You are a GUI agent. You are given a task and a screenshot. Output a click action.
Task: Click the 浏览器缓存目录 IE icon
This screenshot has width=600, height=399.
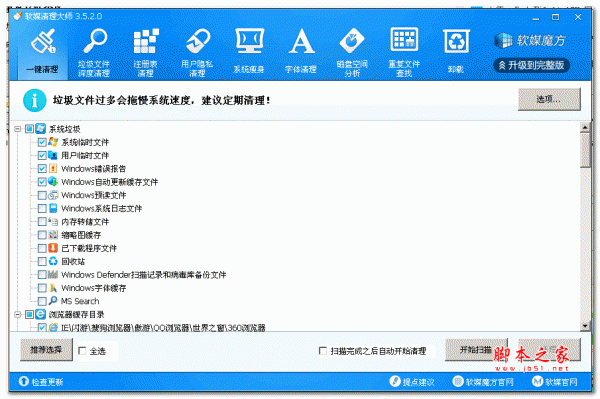[41, 314]
